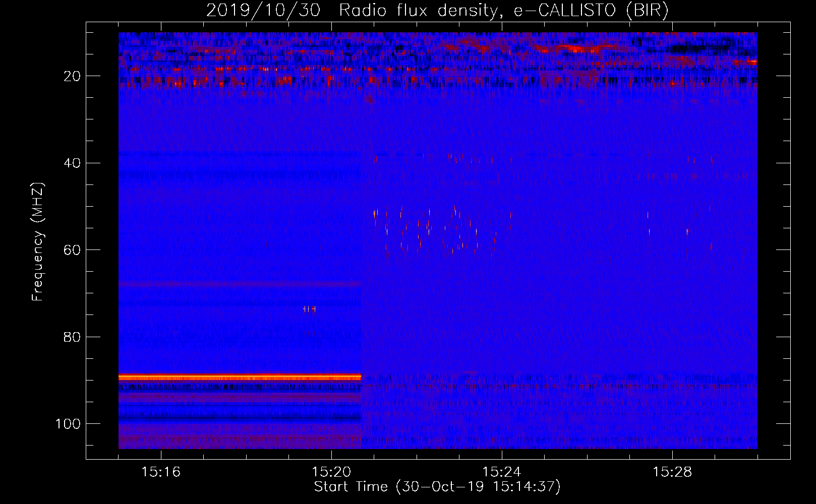Click the bright orange horizontal band near 90 MHz
This screenshot has width=816, height=504.
(x=240, y=377)
